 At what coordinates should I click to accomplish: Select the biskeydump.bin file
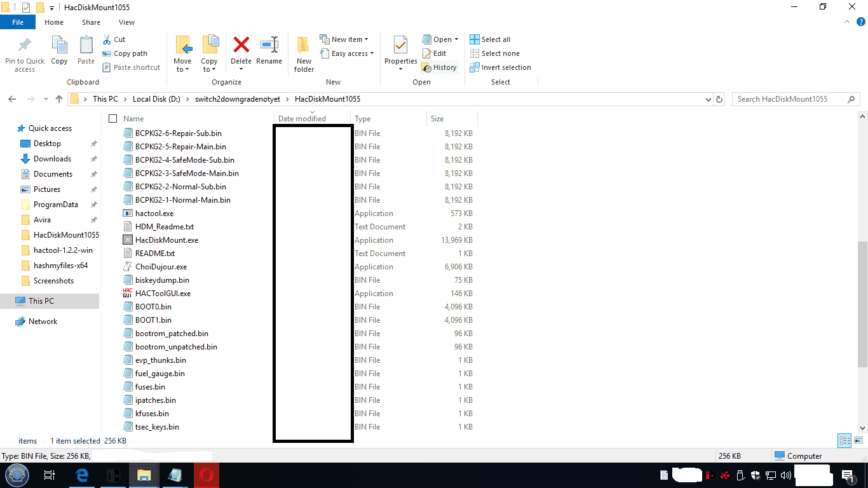162,280
